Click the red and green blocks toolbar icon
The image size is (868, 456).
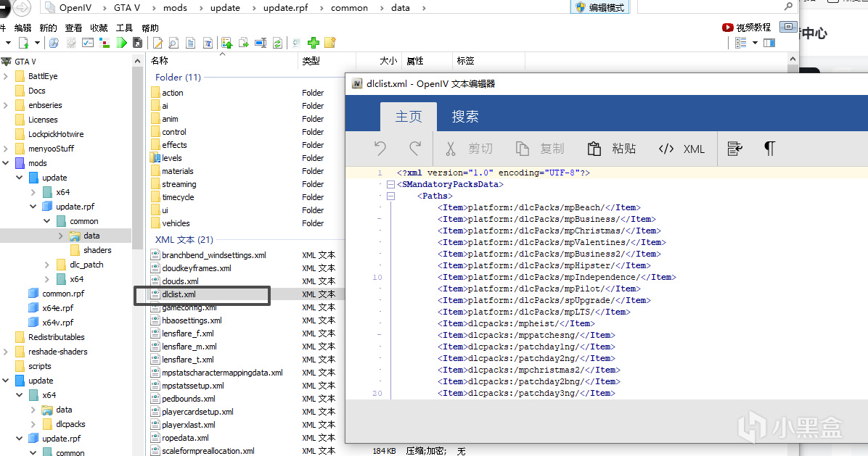[104, 43]
